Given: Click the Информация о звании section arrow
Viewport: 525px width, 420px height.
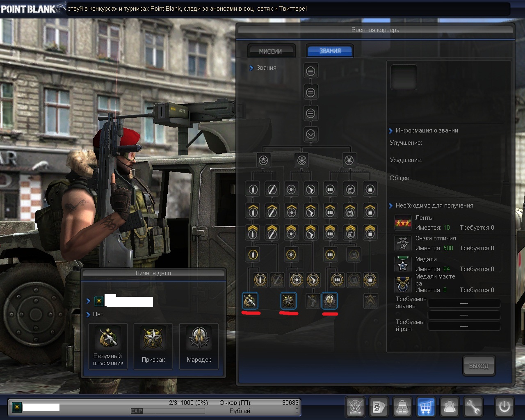Looking at the screenshot, I should 390,131.
